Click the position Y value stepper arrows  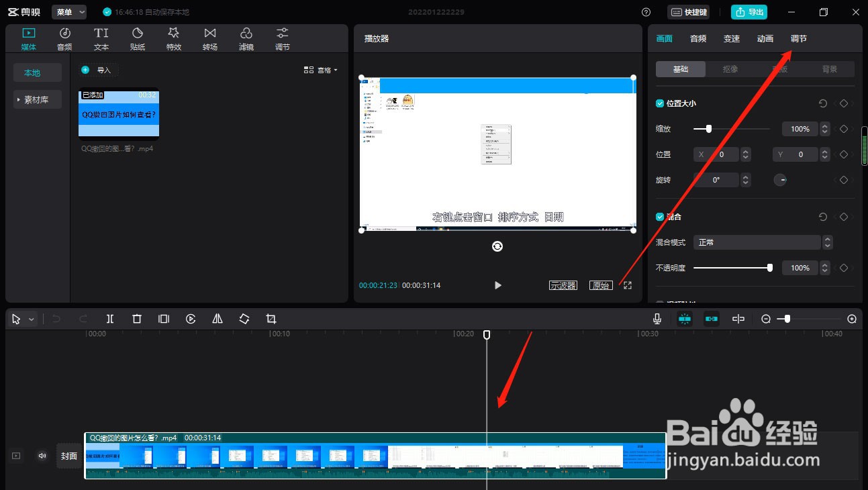[x=825, y=154]
